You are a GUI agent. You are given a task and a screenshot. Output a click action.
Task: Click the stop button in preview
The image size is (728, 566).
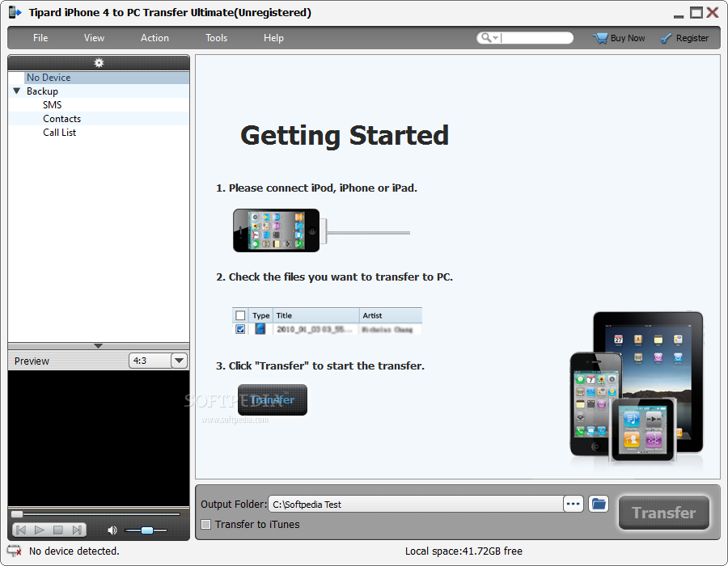58,530
